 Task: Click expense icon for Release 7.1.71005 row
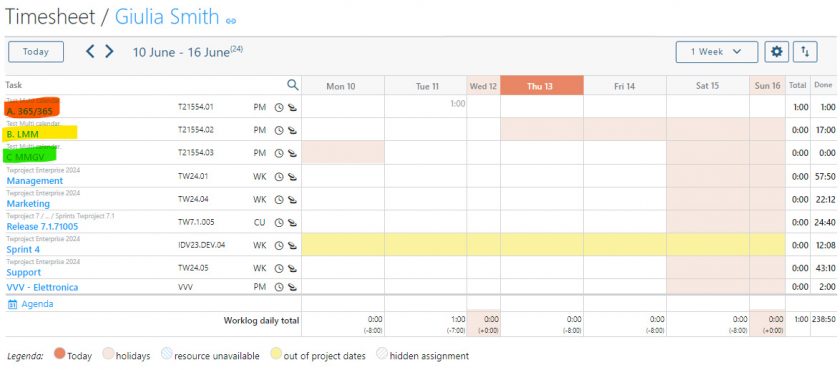(292, 223)
